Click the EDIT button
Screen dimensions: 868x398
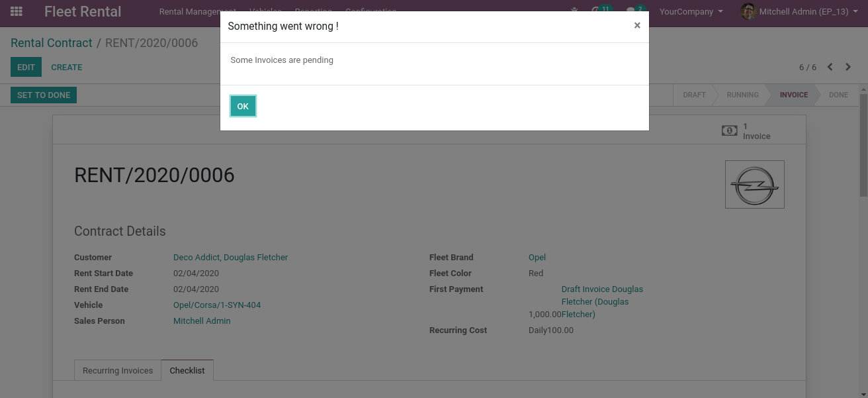click(x=26, y=67)
